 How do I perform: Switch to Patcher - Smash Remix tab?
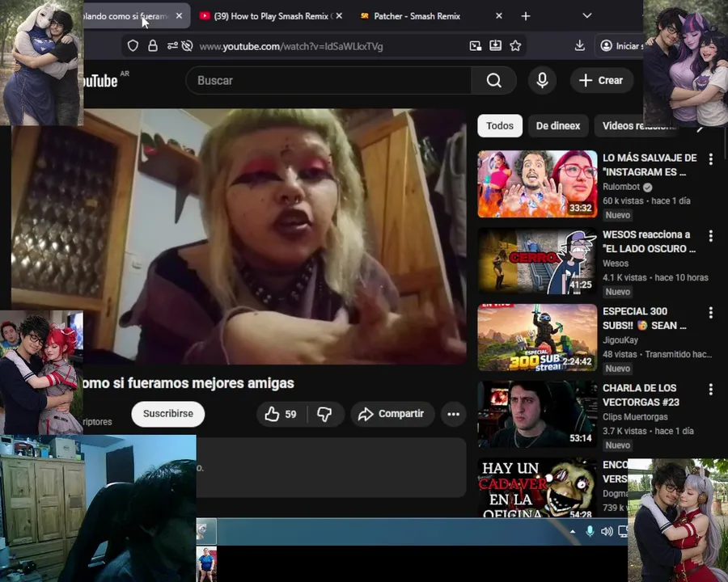point(417,16)
